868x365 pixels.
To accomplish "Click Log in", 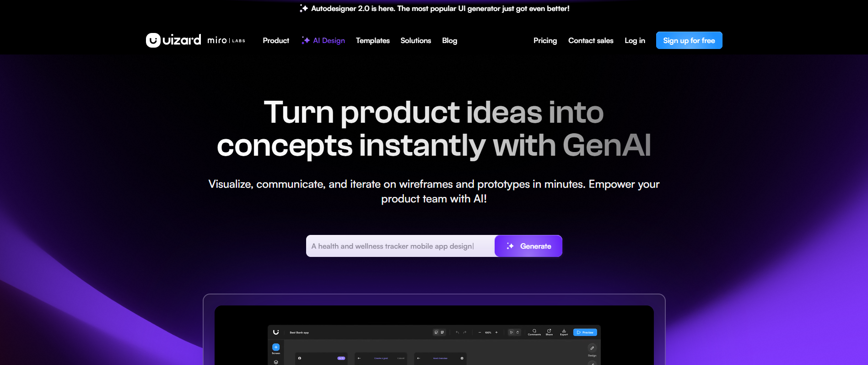I will (x=635, y=40).
